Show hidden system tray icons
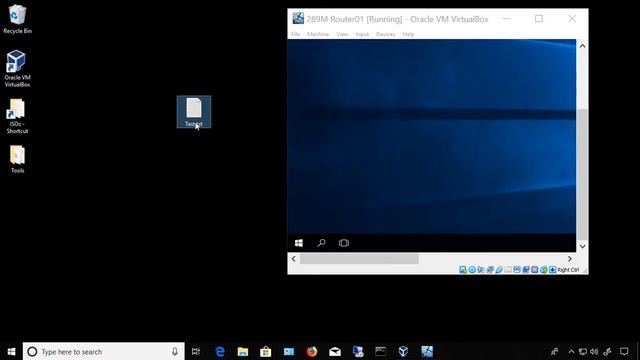The height and width of the screenshot is (360, 640). click(571, 351)
